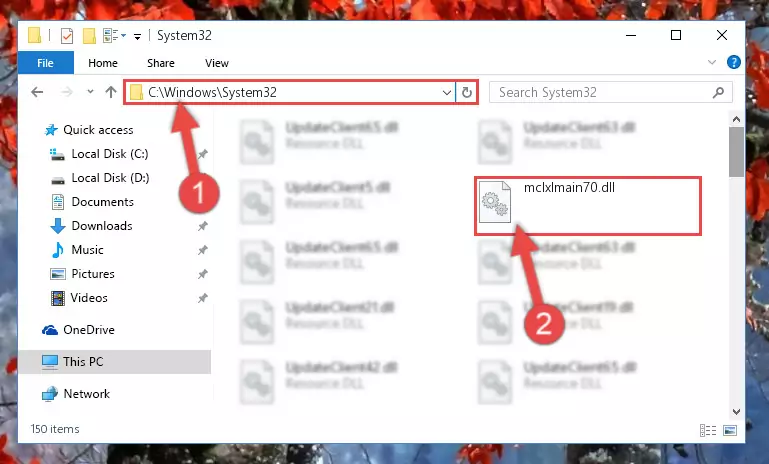Open the recent locations dropdown arrow
The height and width of the screenshot is (464, 769).
click(x=90, y=92)
